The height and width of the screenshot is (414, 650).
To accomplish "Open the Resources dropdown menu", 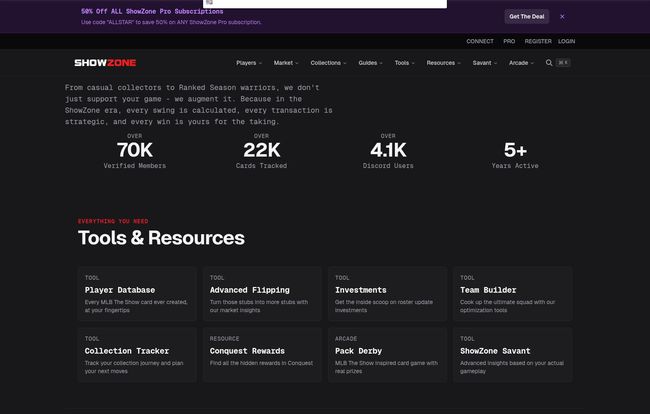I will point(443,63).
